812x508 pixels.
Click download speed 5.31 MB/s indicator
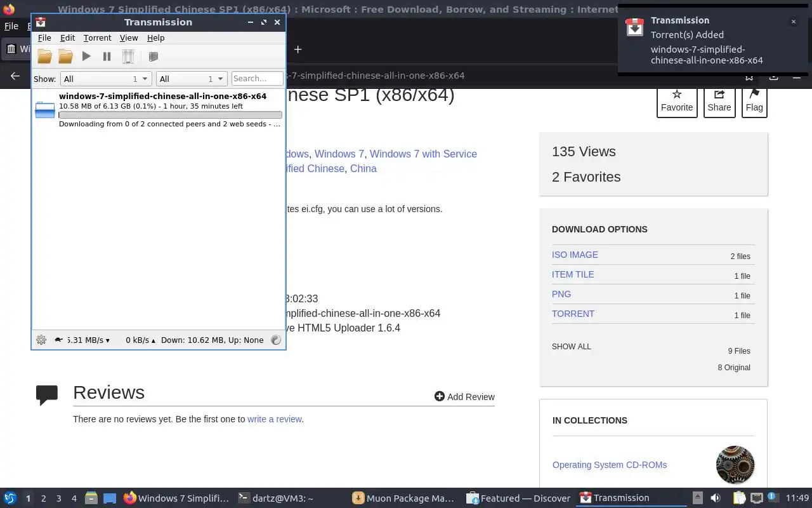(88, 340)
